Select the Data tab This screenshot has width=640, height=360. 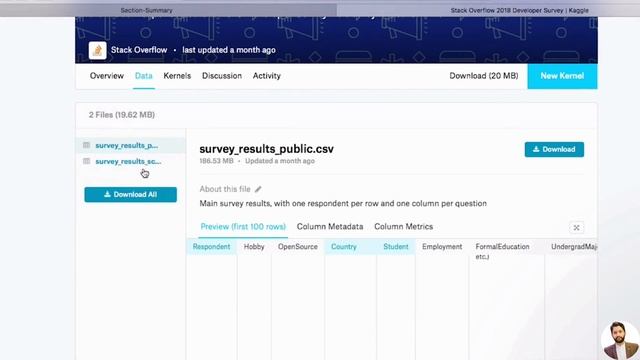coord(144,76)
